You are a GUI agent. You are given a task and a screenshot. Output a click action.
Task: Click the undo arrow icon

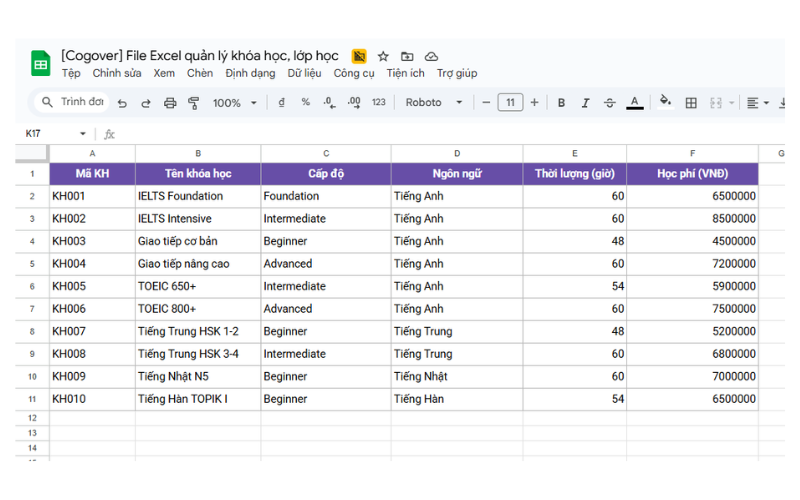122,103
